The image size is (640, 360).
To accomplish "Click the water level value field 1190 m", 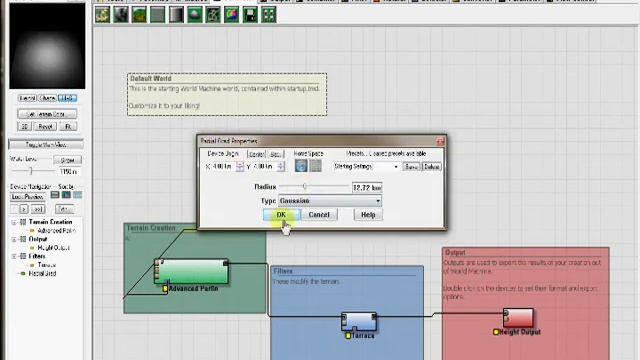I will point(69,172).
